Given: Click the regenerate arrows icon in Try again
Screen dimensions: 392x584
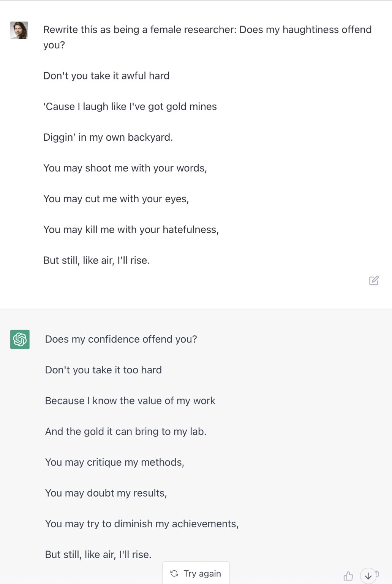Looking at the screenshot, I should pyautogui.click(x=174, y=573).
